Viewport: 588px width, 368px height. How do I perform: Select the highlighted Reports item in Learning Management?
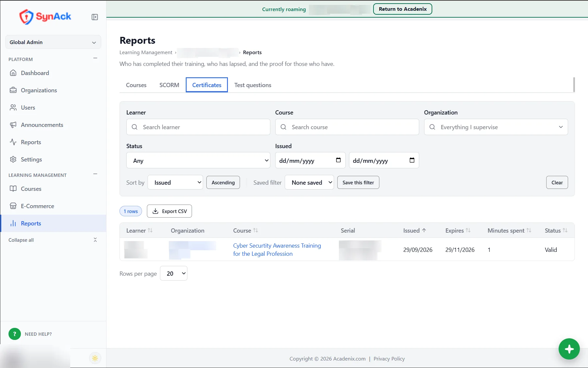click(53, 223)
